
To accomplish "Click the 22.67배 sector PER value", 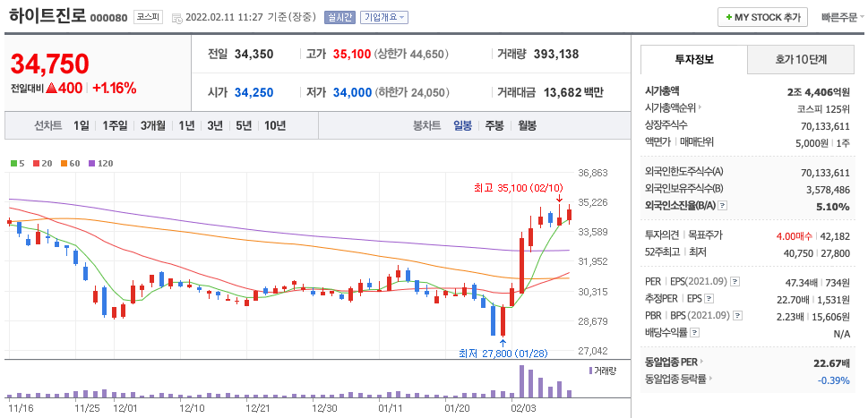I will click(829, 363).
